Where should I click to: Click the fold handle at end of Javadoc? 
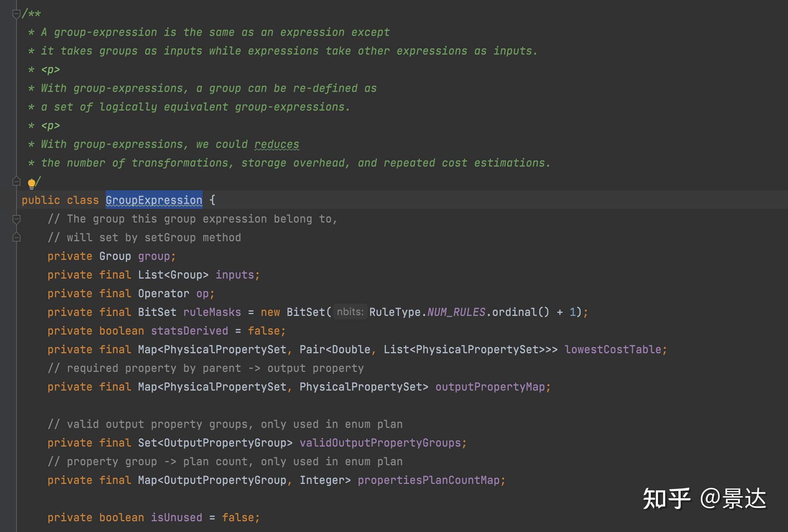pos(16,181)
